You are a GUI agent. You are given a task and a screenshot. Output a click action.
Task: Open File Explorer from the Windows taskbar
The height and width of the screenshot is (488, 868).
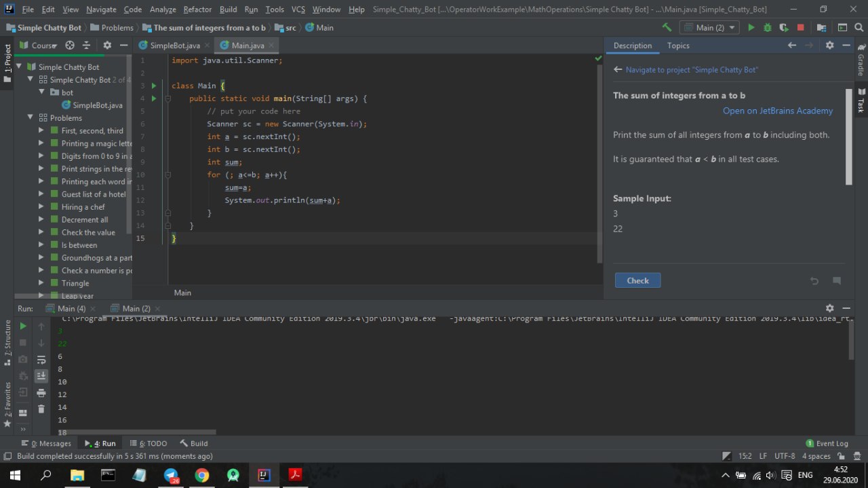[77, 475]
